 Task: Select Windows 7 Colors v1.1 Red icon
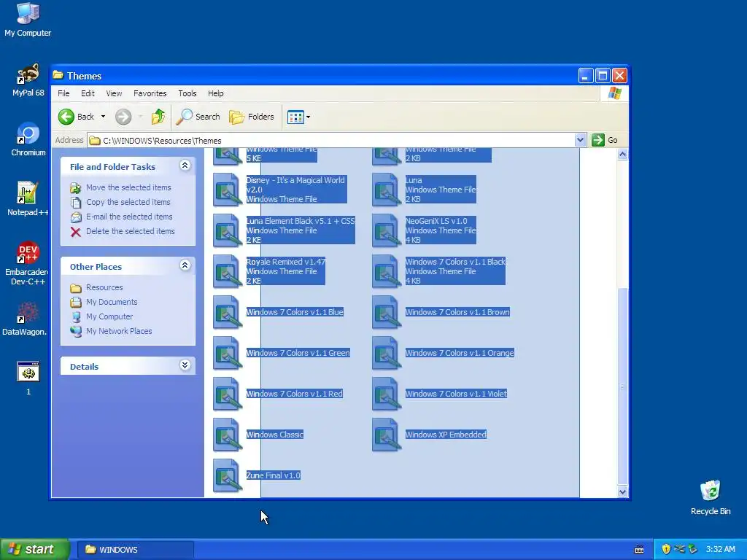[228, 394]
